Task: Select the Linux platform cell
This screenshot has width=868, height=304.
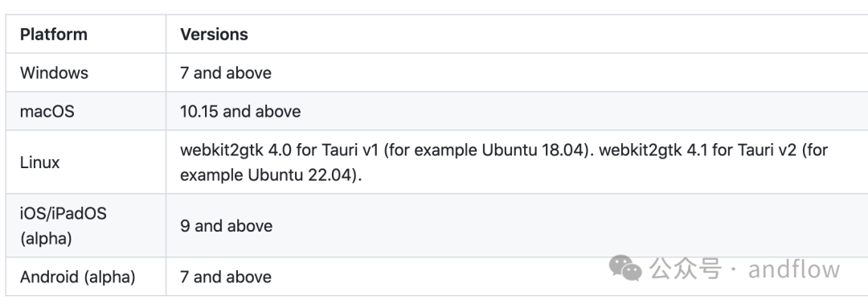Action: [x=86, y=162]
